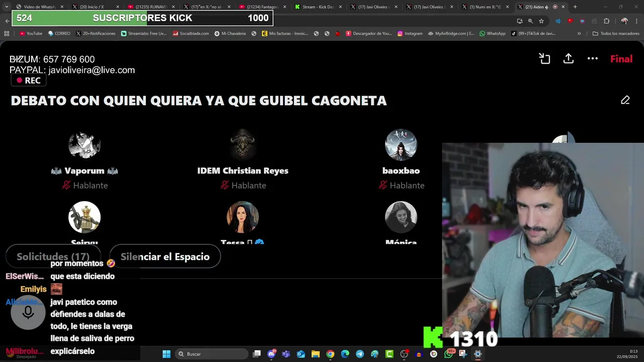Open the CORREO bookmark

(x=59, y=34)
